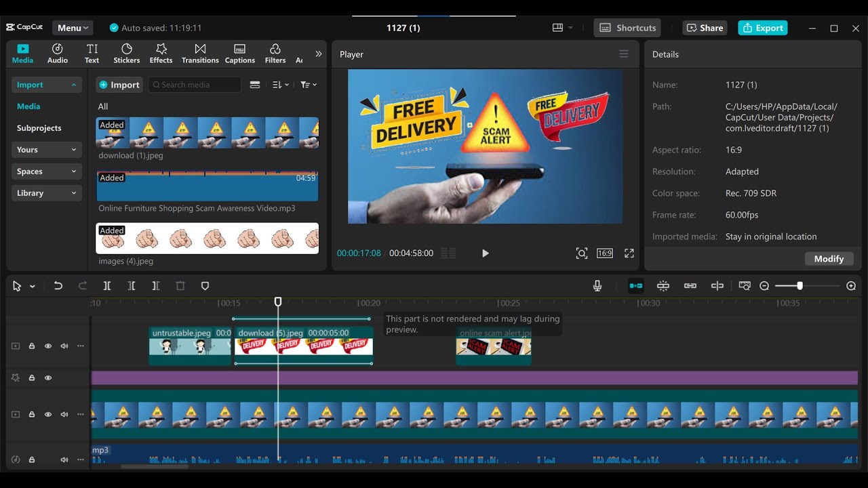The width and height of the screenshot is (868, 488).
Task: Select the Scam Awareness mp3 clip thumbnail
Action: point(207,186)
